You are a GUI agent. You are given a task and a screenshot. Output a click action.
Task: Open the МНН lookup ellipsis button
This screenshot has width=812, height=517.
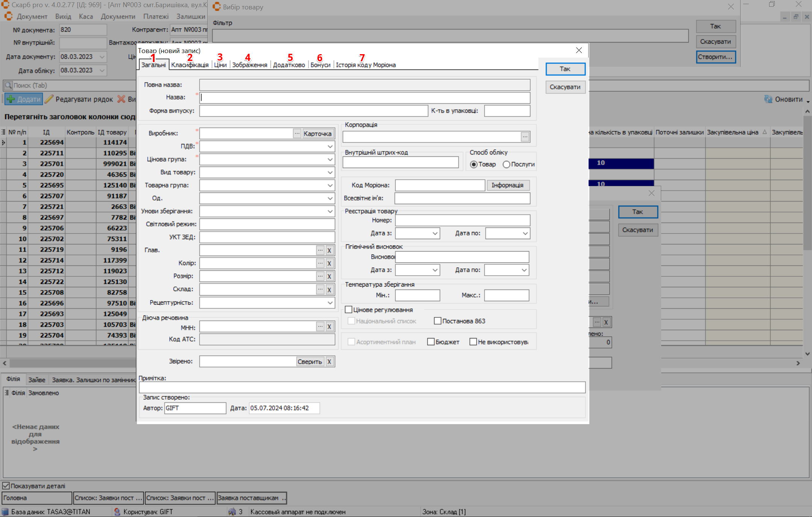[320, 327]
